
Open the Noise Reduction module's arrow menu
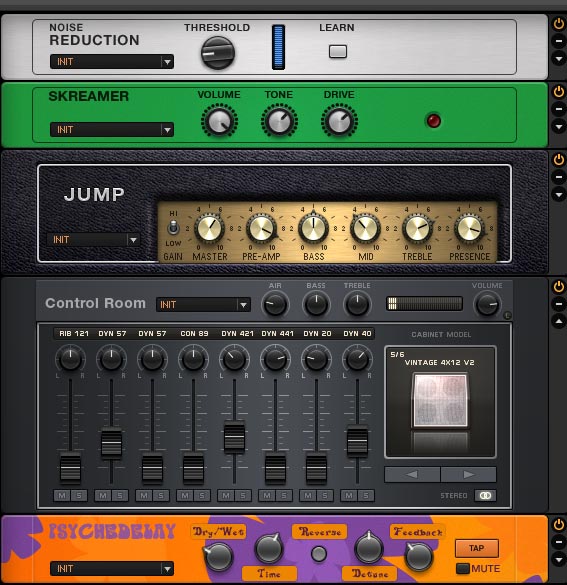(558, 59)
